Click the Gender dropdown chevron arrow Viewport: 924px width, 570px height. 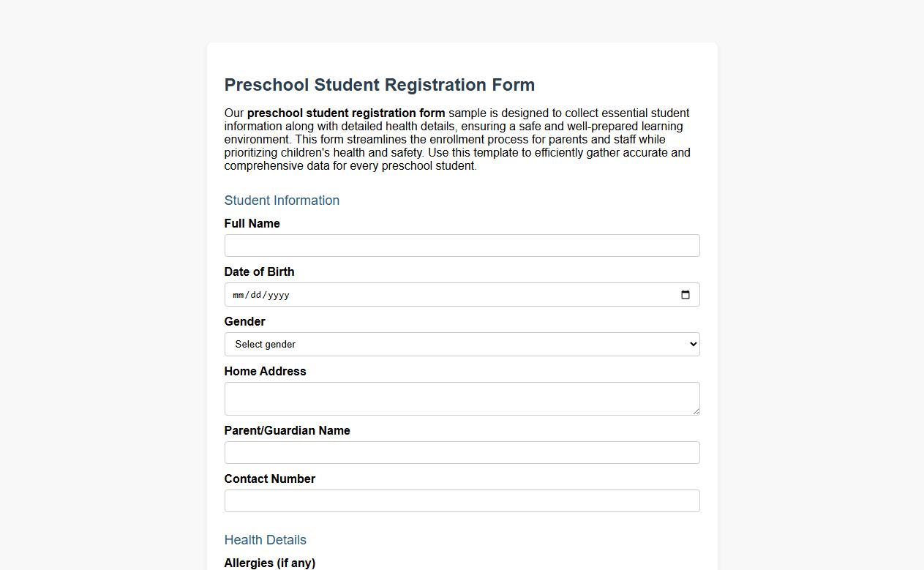(691, 344)
